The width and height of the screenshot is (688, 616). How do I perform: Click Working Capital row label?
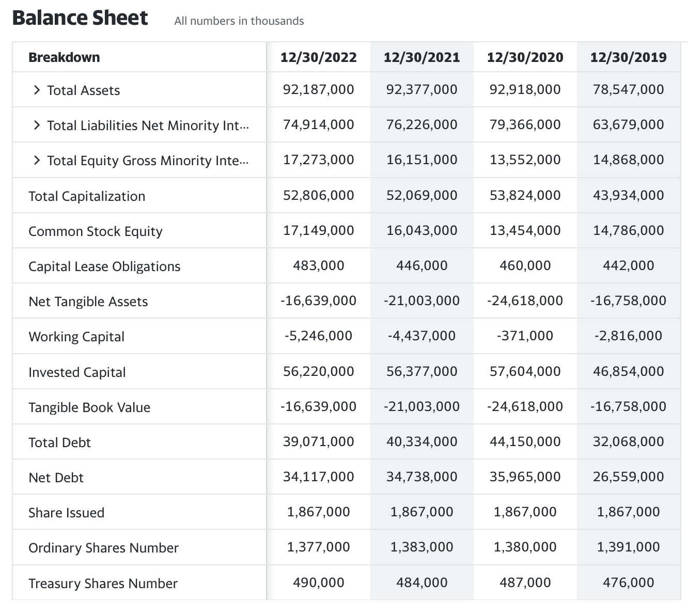pyautogui.click(x=76, y=337)
